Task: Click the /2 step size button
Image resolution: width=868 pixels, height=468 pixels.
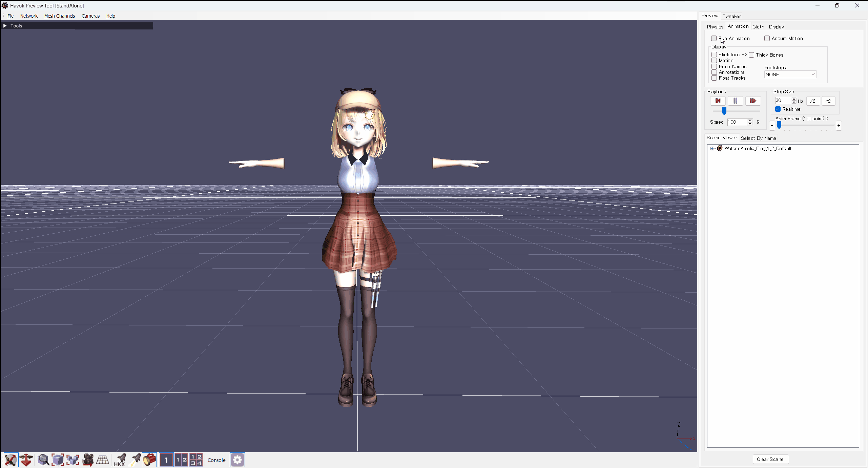Action: pyautogui.click(x=813, y=101)
